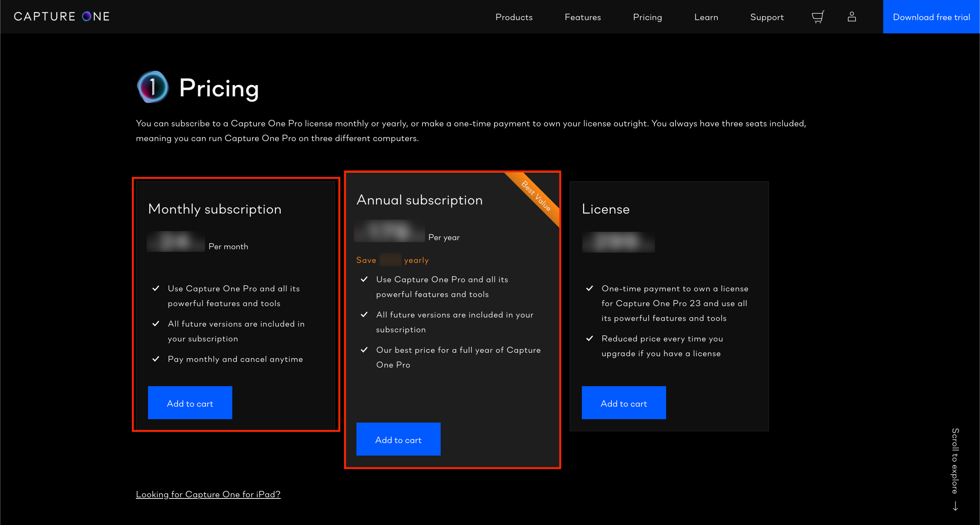This screenshot has height=525, width=980.
Task: Click the 'Scroll to explore' vertical text
Action: tap(955, 461)
